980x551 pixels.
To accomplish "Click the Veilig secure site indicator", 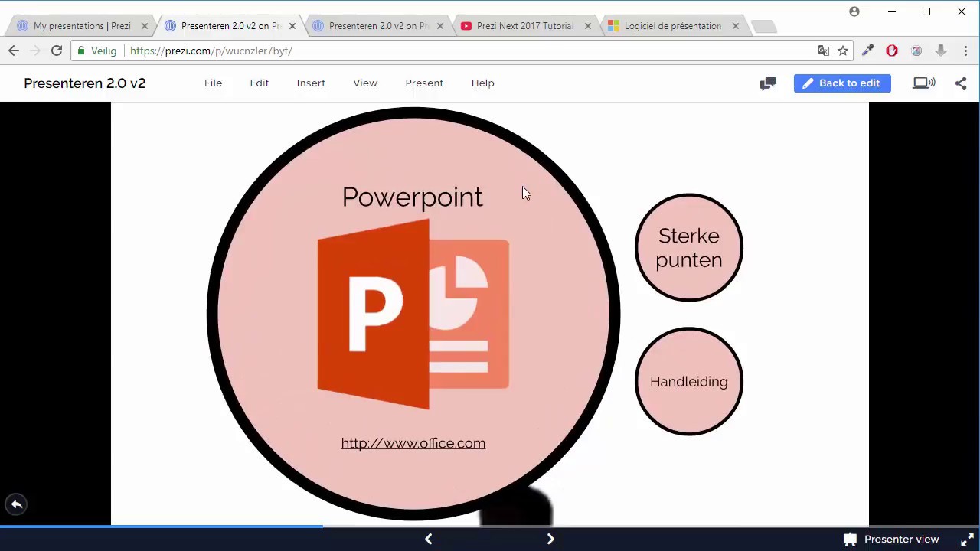I will coord(96,51).
